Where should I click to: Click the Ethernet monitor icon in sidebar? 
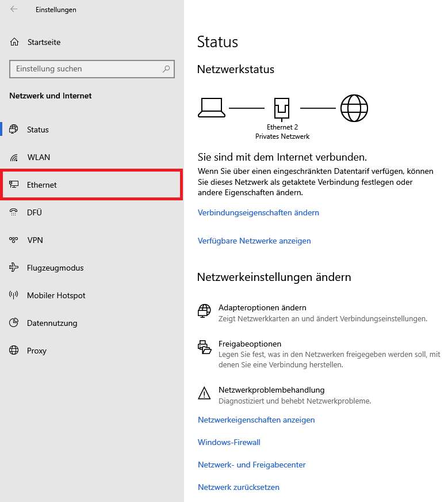click(14, 185)
